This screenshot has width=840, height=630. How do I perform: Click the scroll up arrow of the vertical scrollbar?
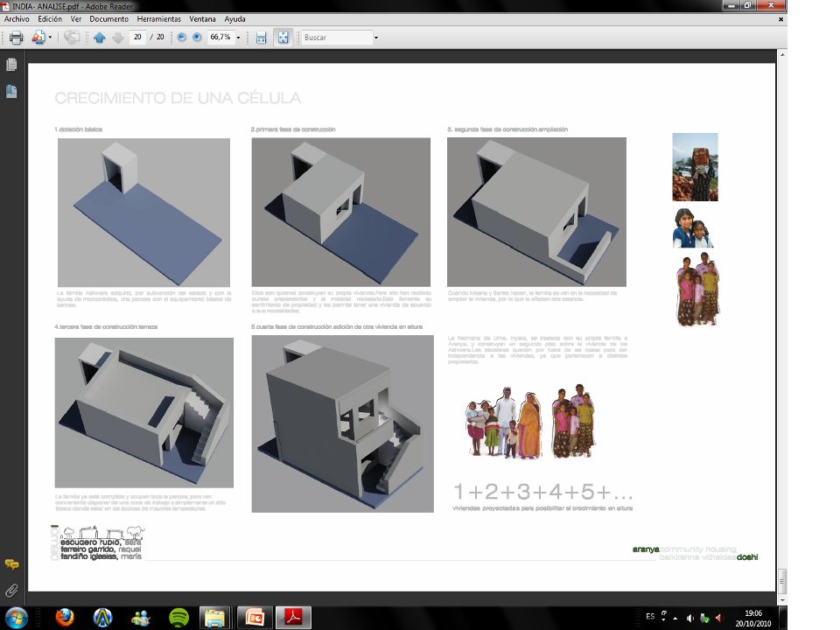pos(782,54)
